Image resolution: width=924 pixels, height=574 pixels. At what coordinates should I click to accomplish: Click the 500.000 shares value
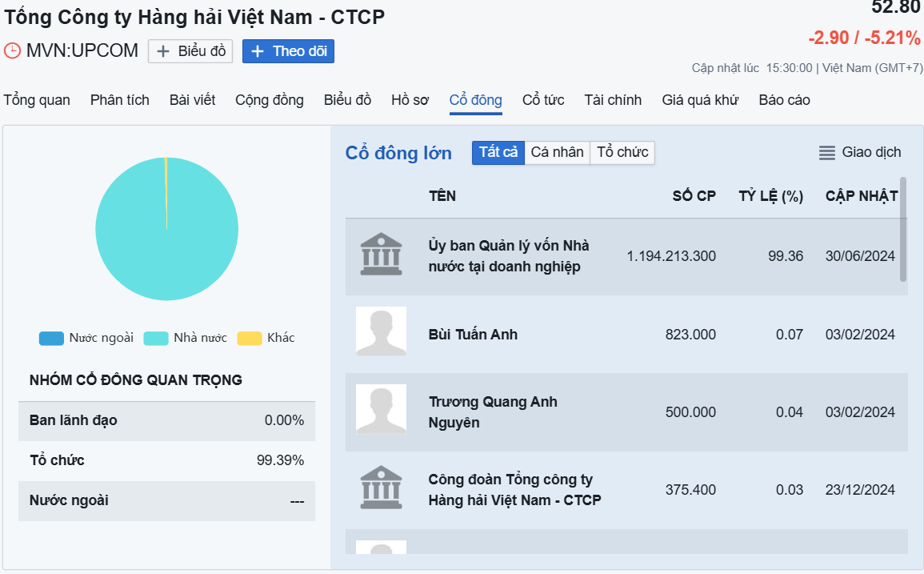coord(690,411)
